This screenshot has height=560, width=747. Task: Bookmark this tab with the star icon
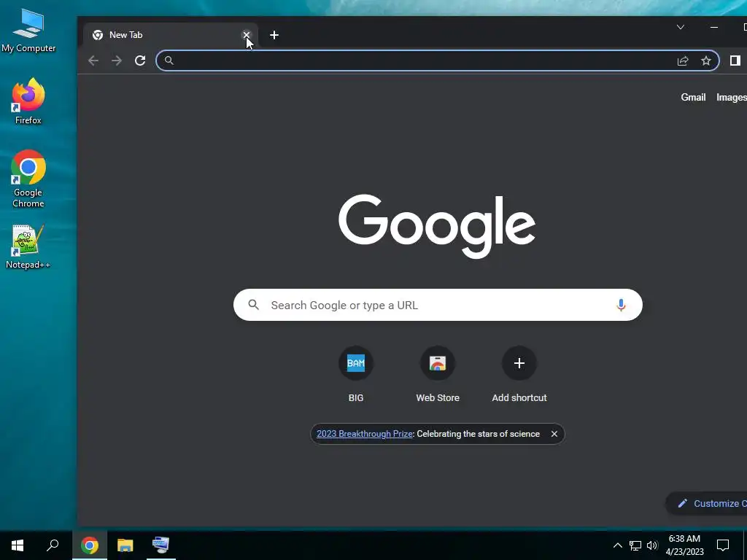click(706, 61)
